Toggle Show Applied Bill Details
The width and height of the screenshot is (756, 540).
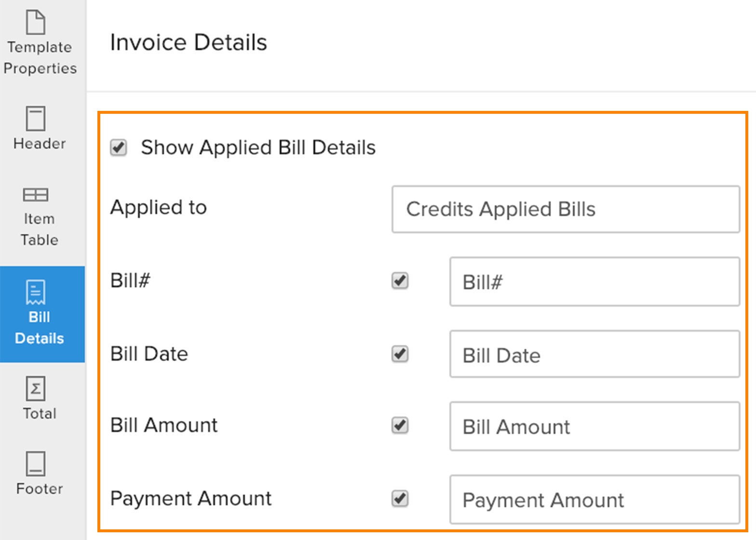[119, 148]
